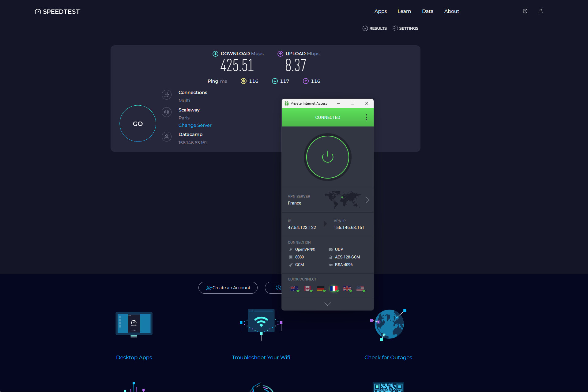Viewport: 588px width, 392px height.
Task: Select the France VPN server entry
Action: (328, 200)
